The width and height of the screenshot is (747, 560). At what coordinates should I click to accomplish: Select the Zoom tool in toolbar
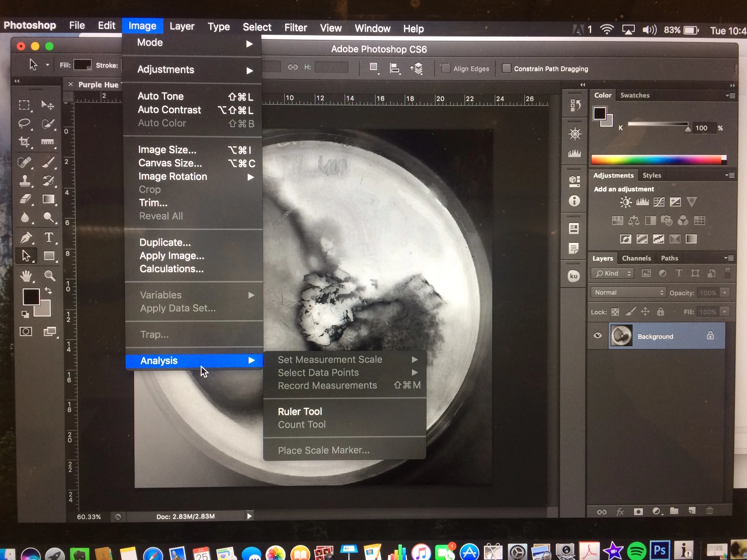(50, 276)
